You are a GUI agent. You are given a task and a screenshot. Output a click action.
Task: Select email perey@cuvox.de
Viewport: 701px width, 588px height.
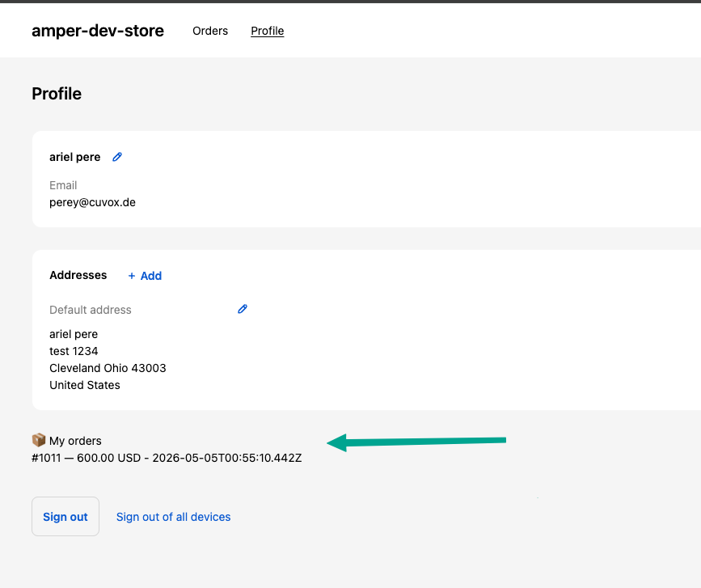point(92,202)
